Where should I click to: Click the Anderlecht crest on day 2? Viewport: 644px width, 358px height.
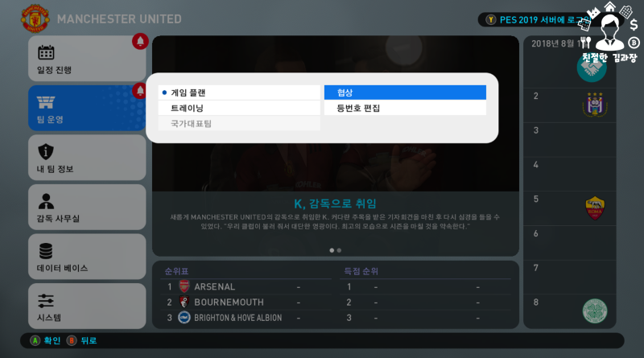(595, 105)
